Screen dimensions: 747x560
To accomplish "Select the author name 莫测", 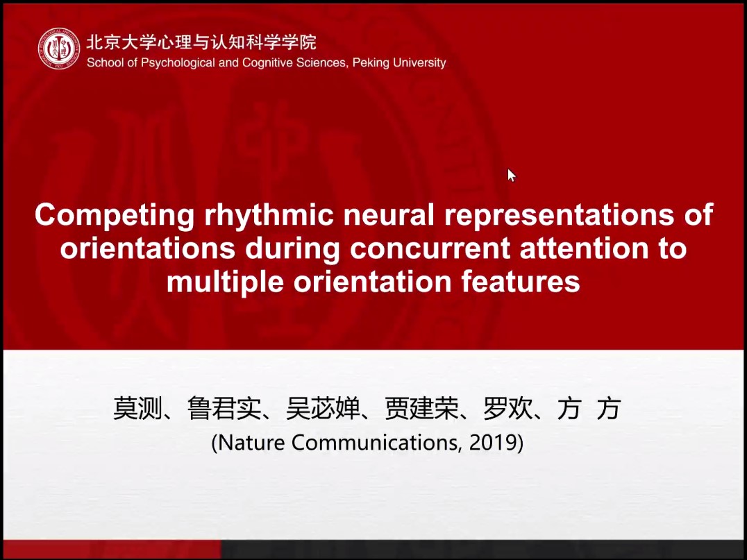I will 137,409.
